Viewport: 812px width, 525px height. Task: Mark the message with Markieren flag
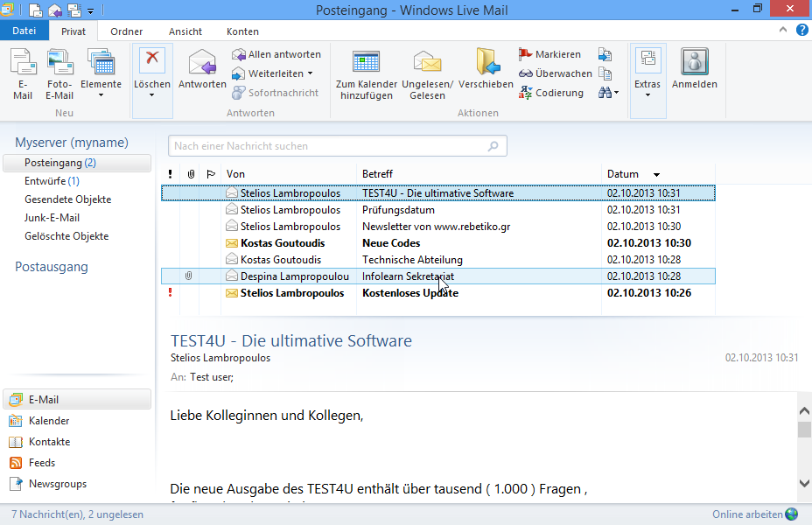click(550, 54)
